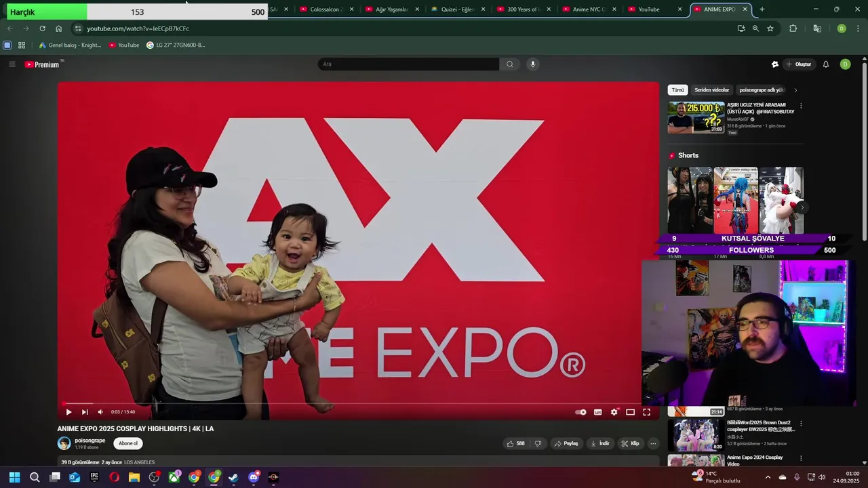Open options for the BilibiliWorld2025 video

tap(801, 424)
